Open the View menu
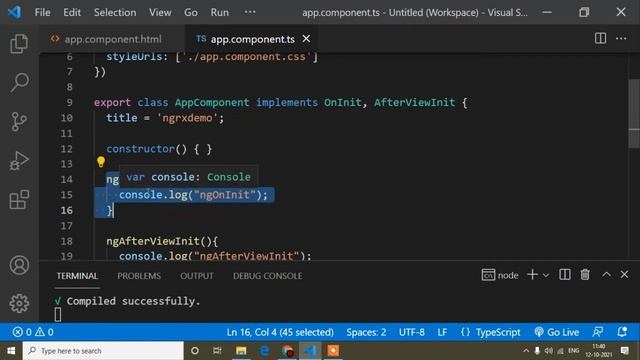This screenshot has width=640, height=360. tap(160, 12)
